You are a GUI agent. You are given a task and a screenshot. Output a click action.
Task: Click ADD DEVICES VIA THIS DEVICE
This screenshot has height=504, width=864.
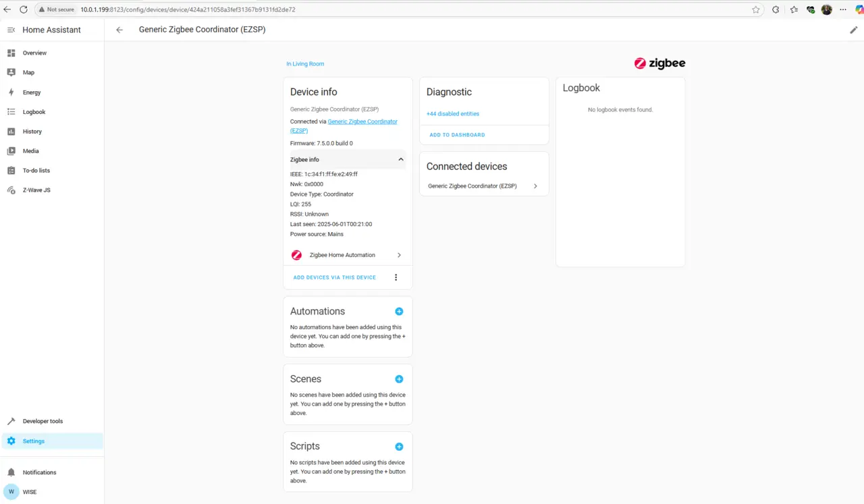(x=335, y=277)
